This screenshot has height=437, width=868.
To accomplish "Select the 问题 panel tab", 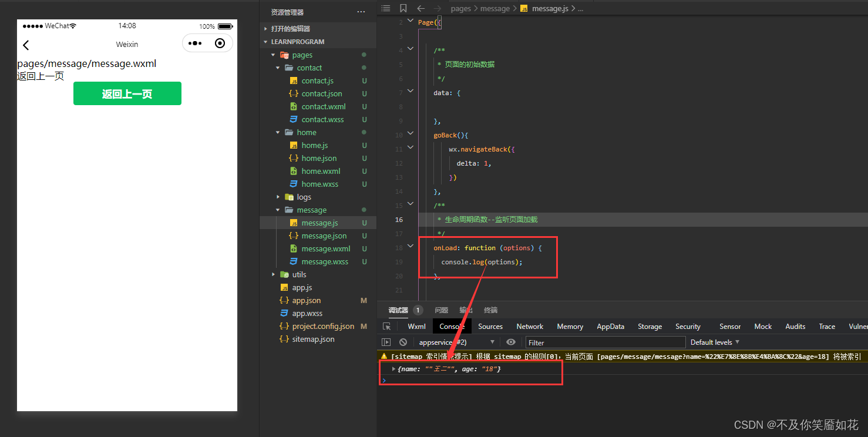I will (441, 310).
